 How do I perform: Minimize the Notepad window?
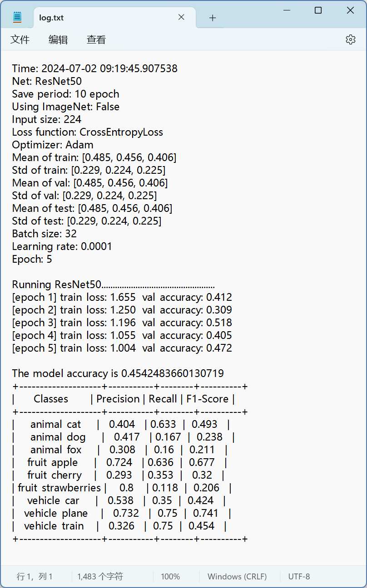coord(286,10)
